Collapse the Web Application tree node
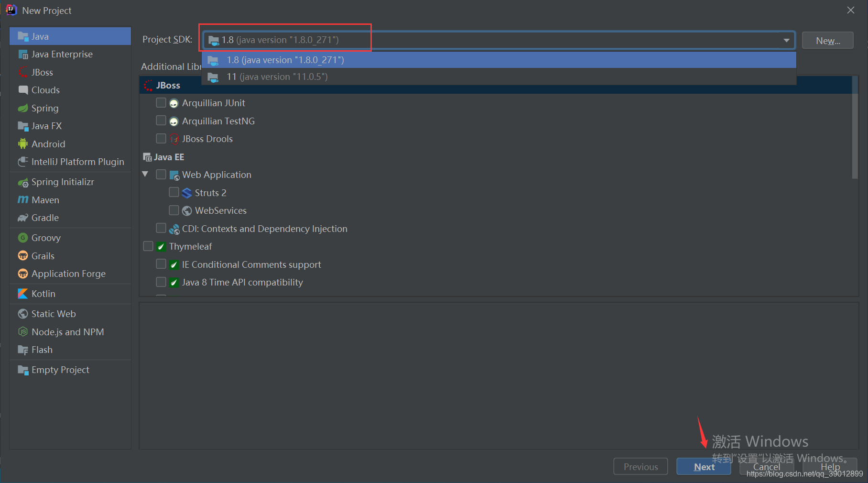 145,175
